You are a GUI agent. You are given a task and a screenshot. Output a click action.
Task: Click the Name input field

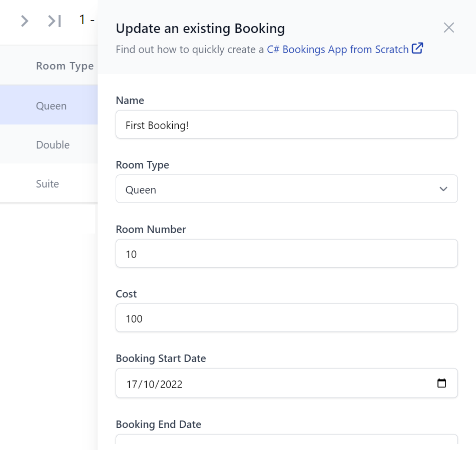287,124
